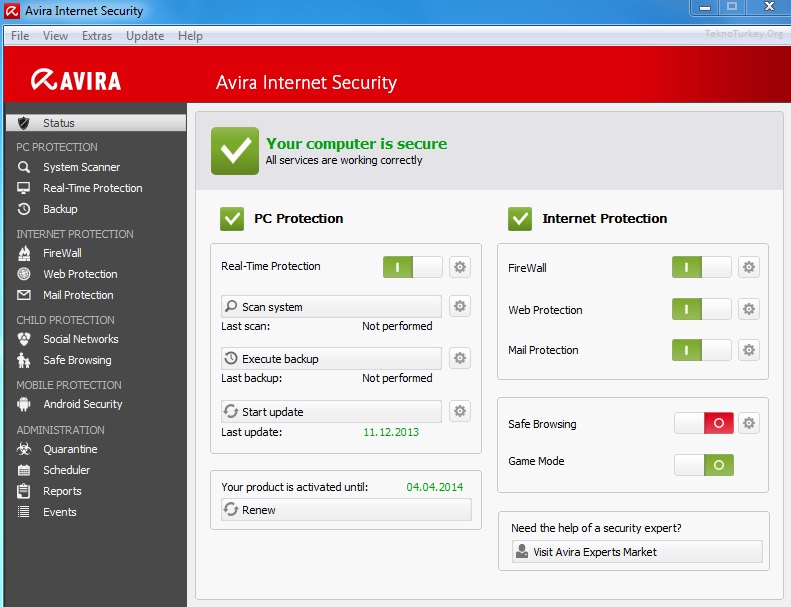Click the Quarantine biohazard icon

24,449
